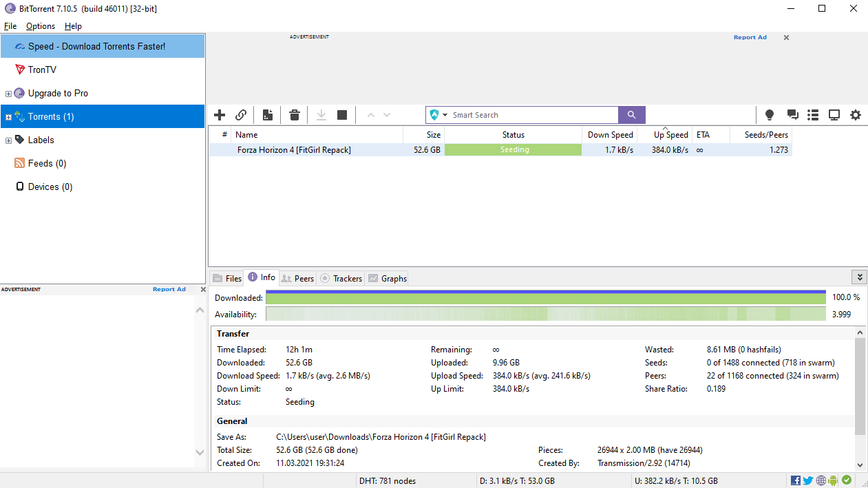Switch to the Peers tab
Image resolution: width=868 pixels, height=488 pixels.
point(297,278)
